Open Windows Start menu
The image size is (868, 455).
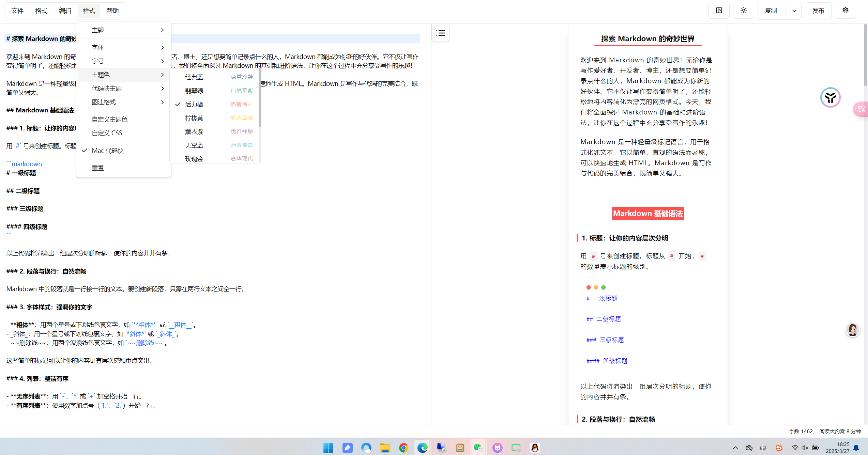coord(328,448)
